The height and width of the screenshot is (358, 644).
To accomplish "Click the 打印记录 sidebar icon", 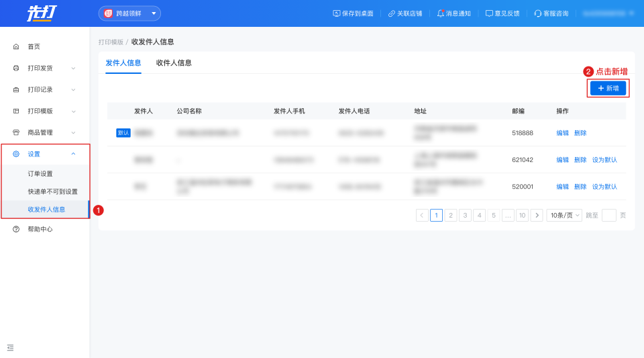I will click(16, 90).
